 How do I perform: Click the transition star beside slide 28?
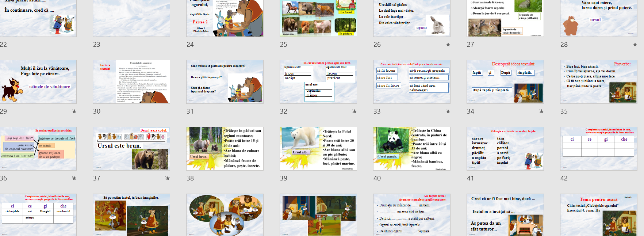[635, 45]
